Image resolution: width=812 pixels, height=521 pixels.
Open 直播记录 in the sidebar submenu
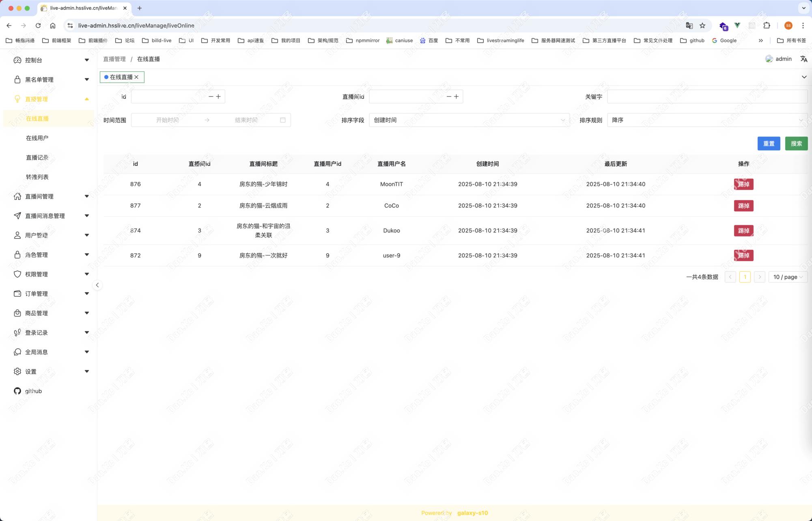pos(37,157)
